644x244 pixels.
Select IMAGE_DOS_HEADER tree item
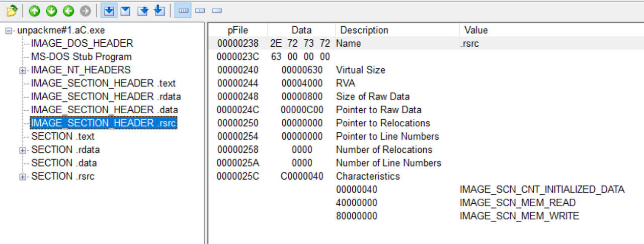(82, 43)
